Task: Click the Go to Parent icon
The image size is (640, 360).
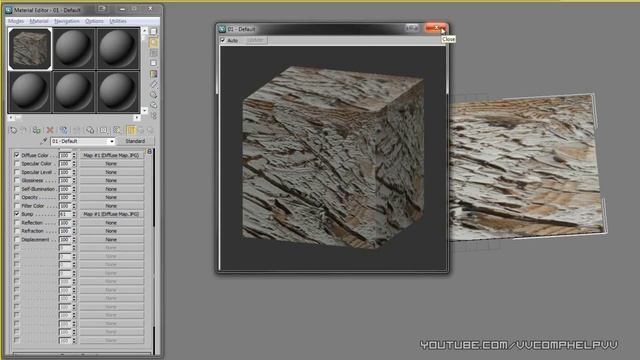Action: coord(141,130)
